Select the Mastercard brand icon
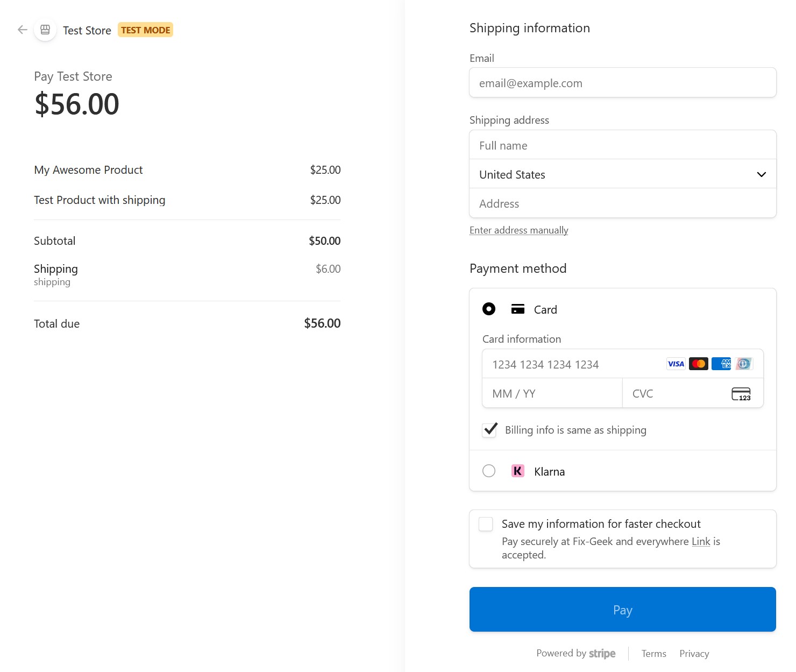796x672 pixels. (698, 364)
